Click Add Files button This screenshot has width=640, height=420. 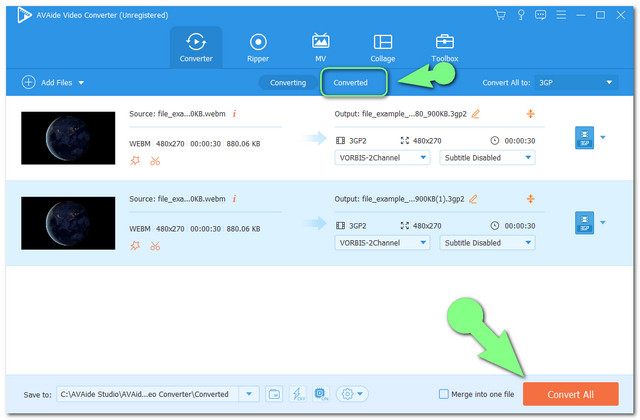tap(50, 82)
